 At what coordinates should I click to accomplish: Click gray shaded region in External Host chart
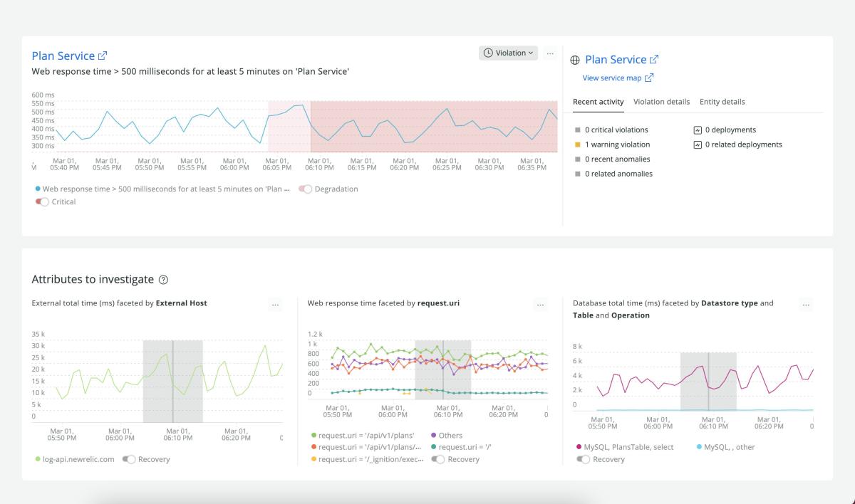pos(172,381)
